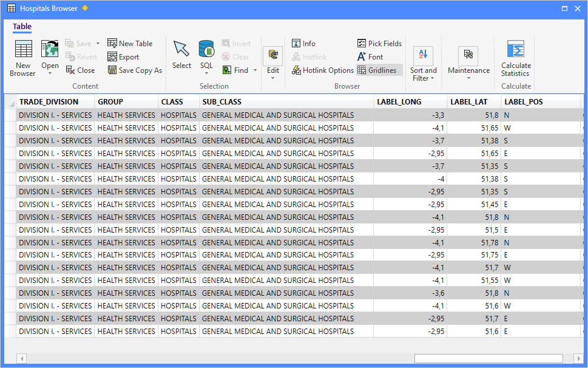Viewport: 588px width, 368px height.
Task: Select the row marker of the last row
Action: pyautogui.click(x=10, y=331)
